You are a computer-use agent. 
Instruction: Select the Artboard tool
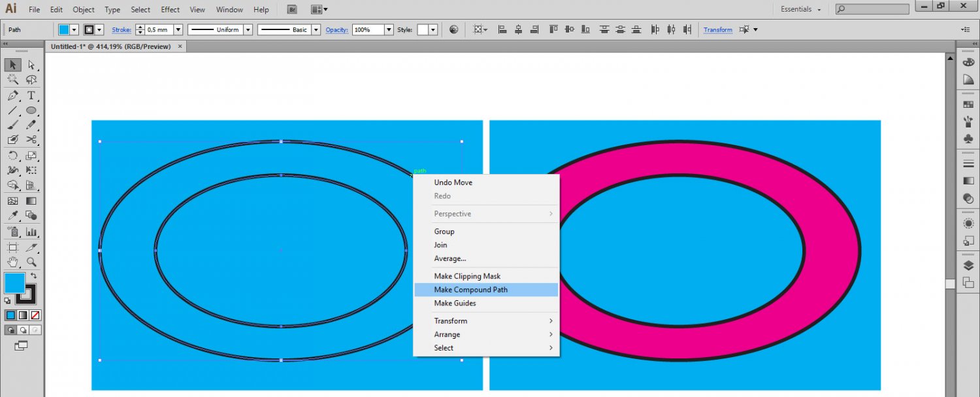point(12,247)
